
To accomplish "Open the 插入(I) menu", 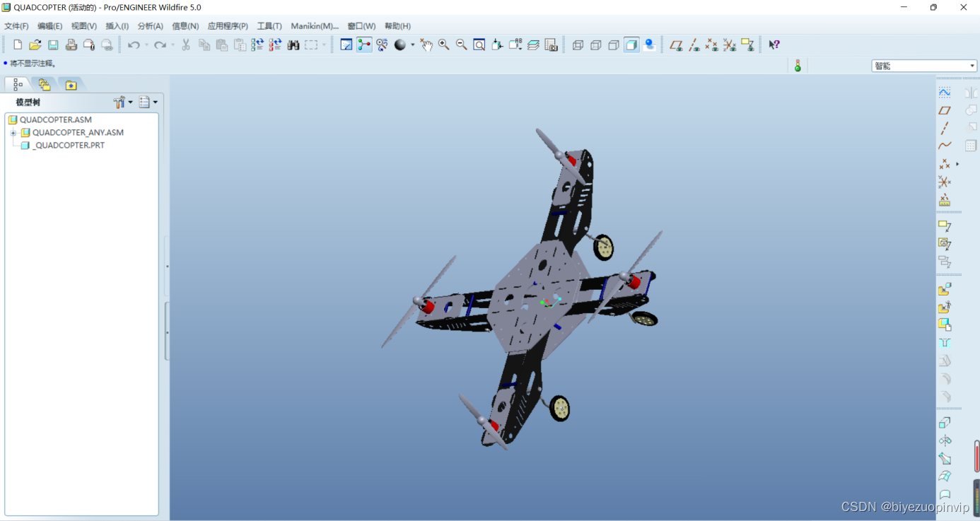I will coord(117,26).
